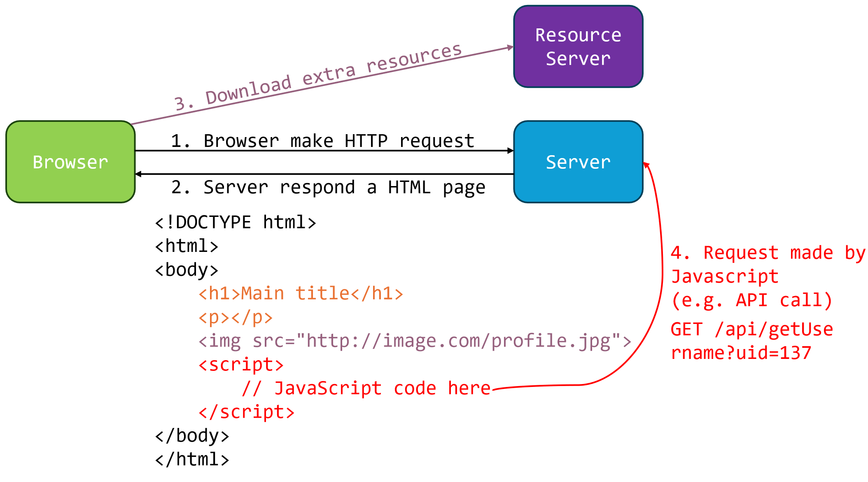This screenshot has height=482, width=868.
Task: Click the closing '</body>' tag line
Action: 192,436
